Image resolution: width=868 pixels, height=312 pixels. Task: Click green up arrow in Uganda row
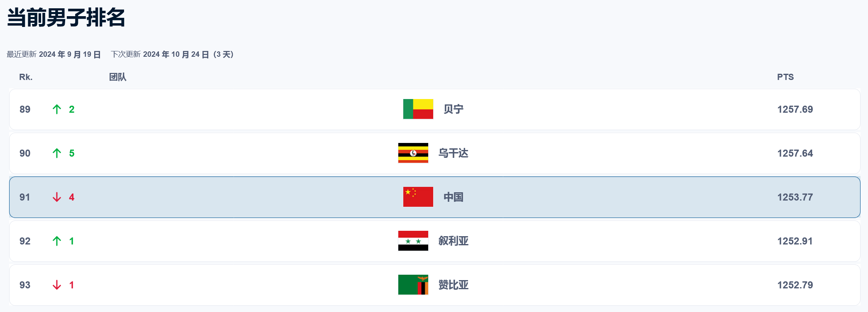[x=57, y=153]
